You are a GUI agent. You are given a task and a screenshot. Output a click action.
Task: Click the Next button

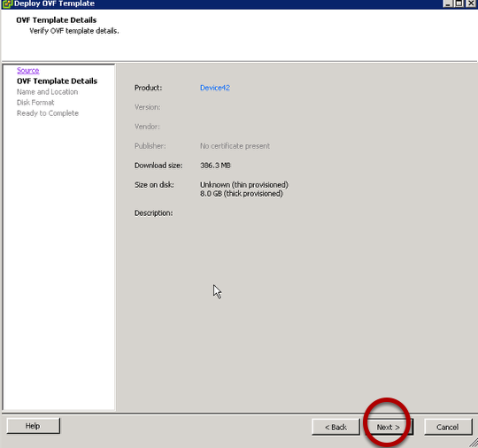pos(389,427)
